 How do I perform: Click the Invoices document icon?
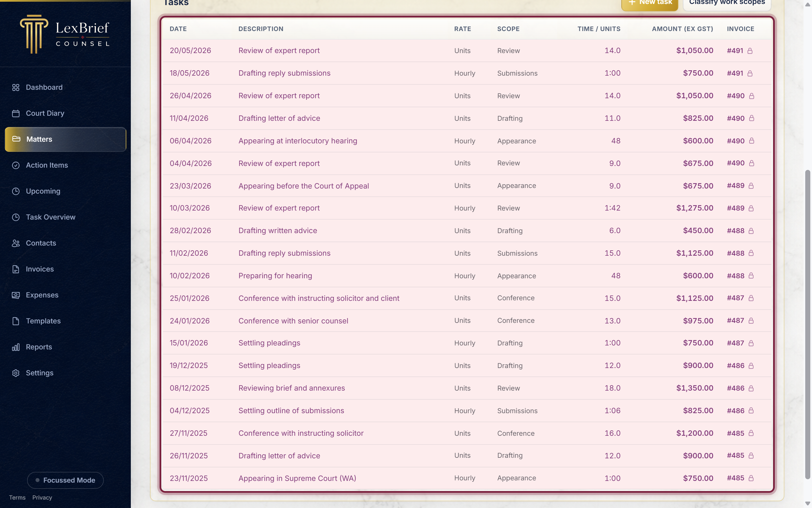(16, 269)
